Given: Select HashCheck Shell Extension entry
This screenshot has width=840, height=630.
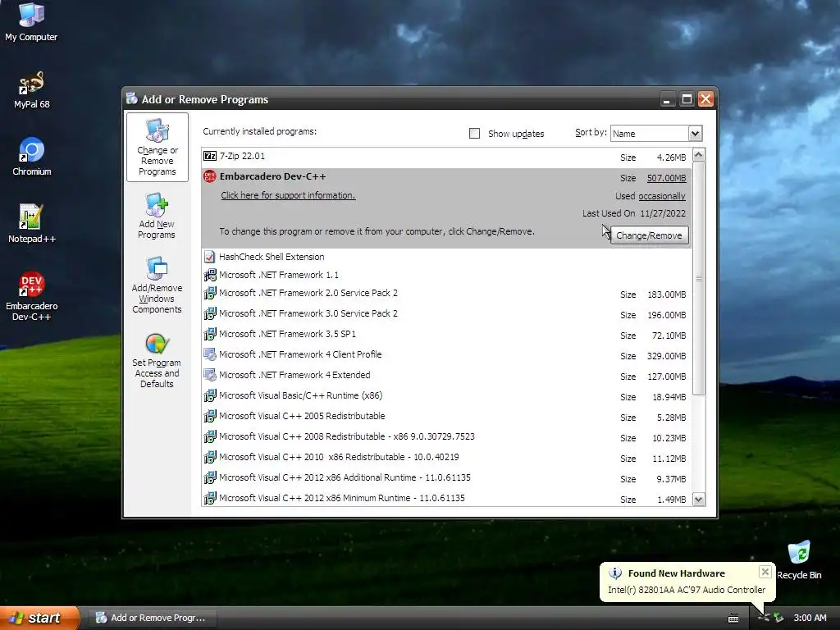Looking at the screenshot, I should point(447,257).
